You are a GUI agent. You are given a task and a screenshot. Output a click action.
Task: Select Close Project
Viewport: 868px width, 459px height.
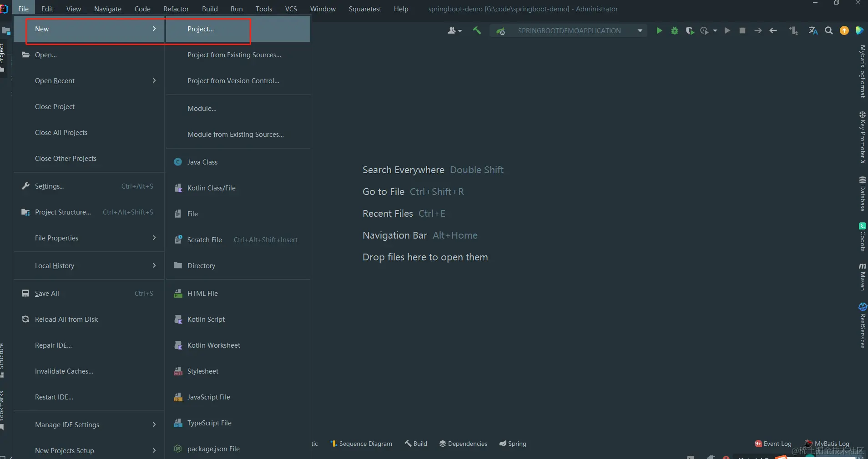click(89, 107)
